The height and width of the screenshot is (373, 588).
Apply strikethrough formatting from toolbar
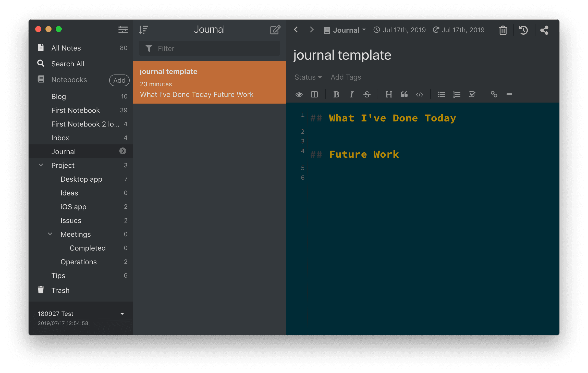click(x=367, y=94)
